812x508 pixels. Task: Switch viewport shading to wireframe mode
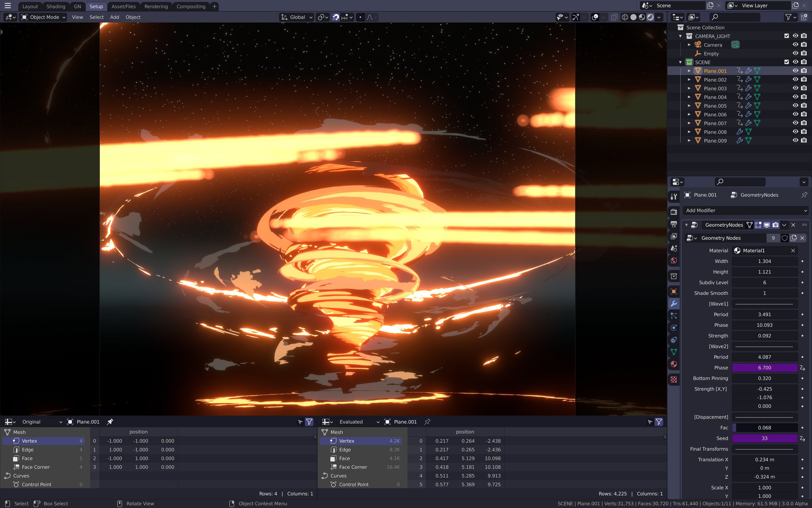625,17
